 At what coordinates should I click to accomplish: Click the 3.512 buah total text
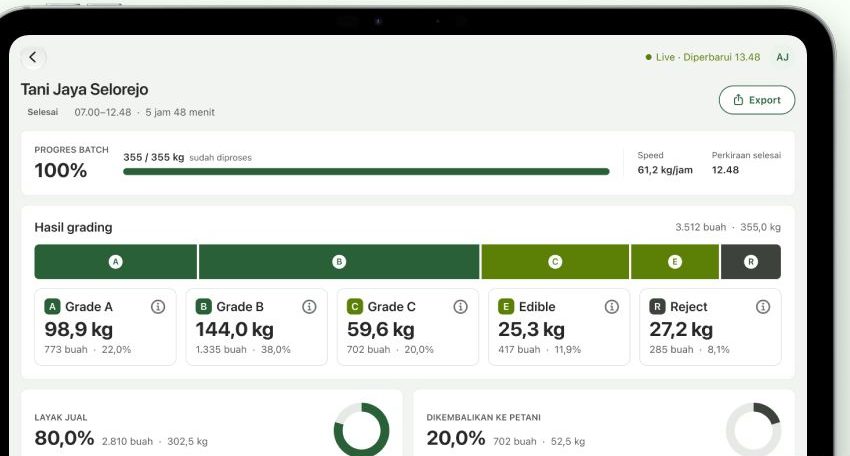click(x=700, y=227)
